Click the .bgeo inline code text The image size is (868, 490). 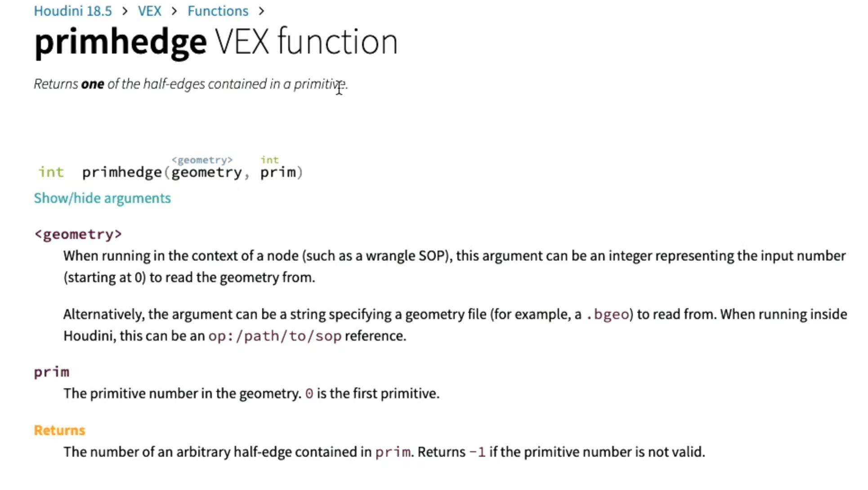coord(607,315)
